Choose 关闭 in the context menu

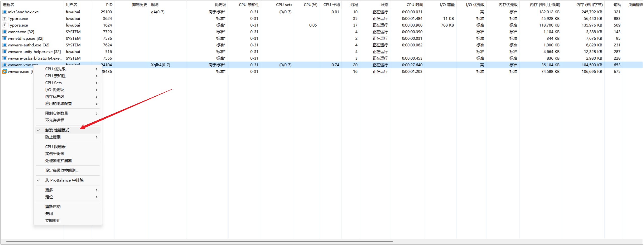point(68,214)
